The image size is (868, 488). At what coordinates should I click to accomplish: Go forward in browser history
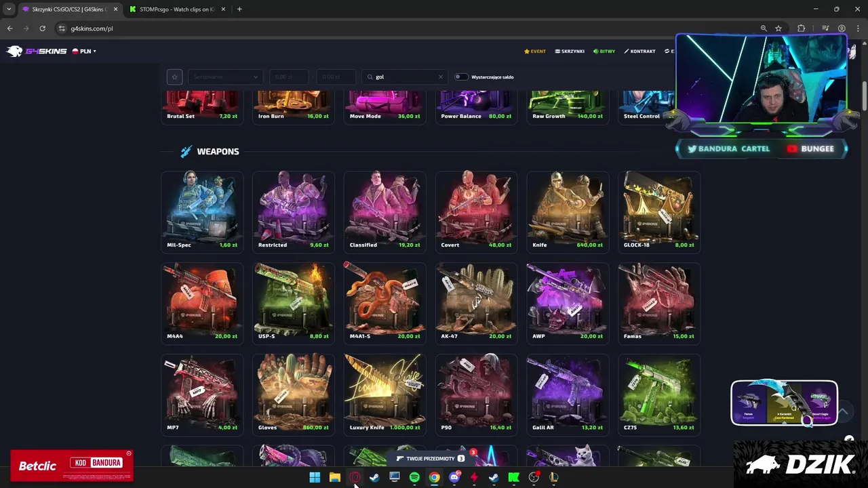tap(26, 28)
